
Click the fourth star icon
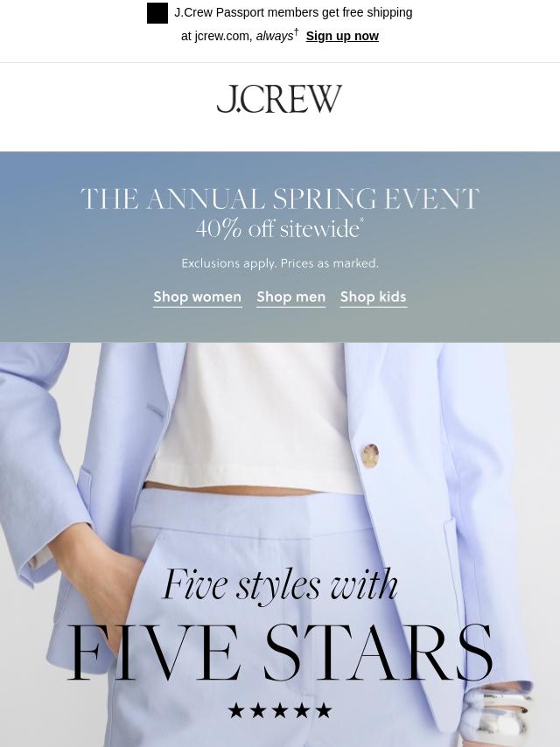[302, 710]
